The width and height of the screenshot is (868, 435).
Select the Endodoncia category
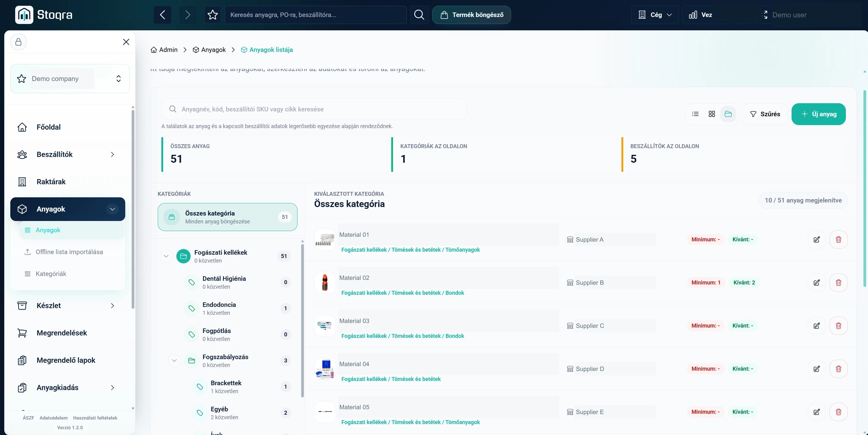click(237, 308)
